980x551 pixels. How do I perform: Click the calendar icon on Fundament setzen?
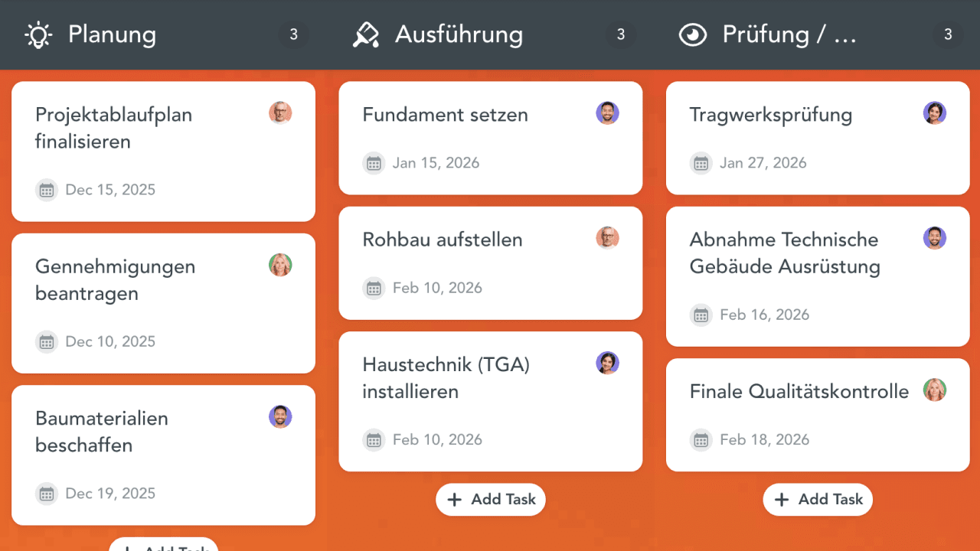374,163
